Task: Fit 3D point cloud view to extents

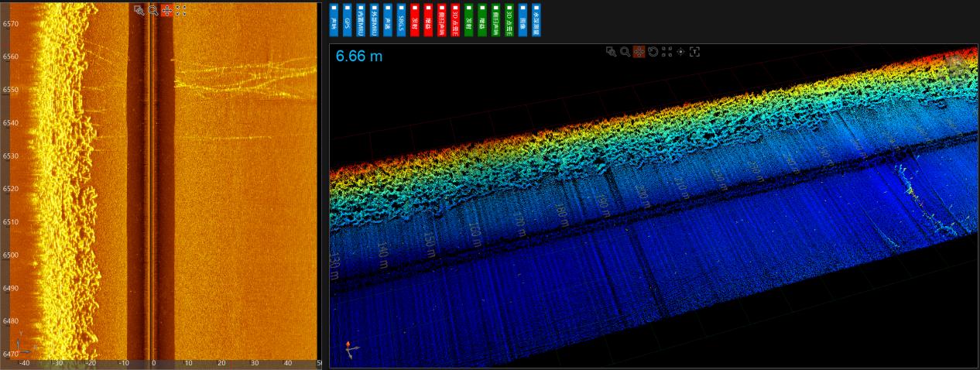Action: pos(666,51)
